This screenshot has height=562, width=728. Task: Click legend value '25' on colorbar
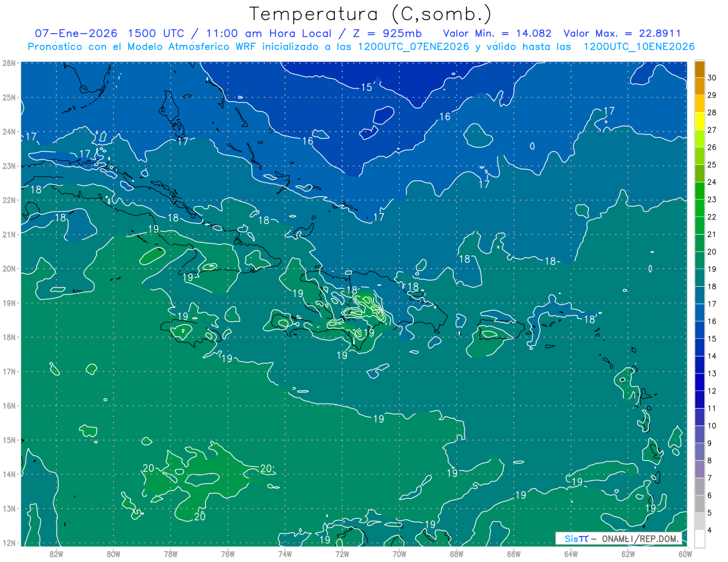click(x=712, y=164)
